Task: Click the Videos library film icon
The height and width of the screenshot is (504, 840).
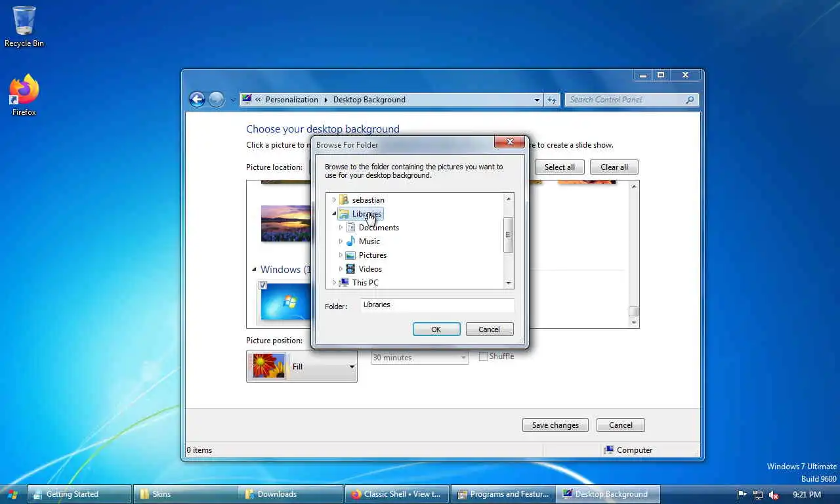Action: pyautogui.click(x=350, y=268)
